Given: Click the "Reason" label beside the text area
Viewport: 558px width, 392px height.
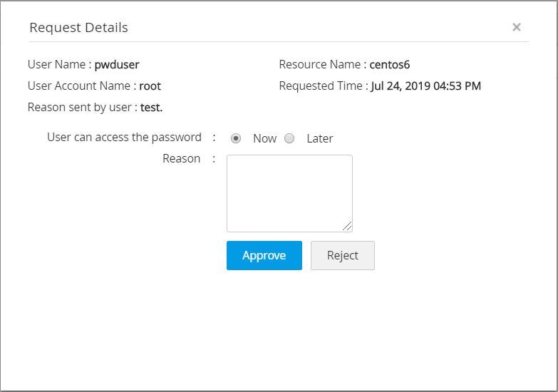Looking at the screenshot, I should 181,158.
